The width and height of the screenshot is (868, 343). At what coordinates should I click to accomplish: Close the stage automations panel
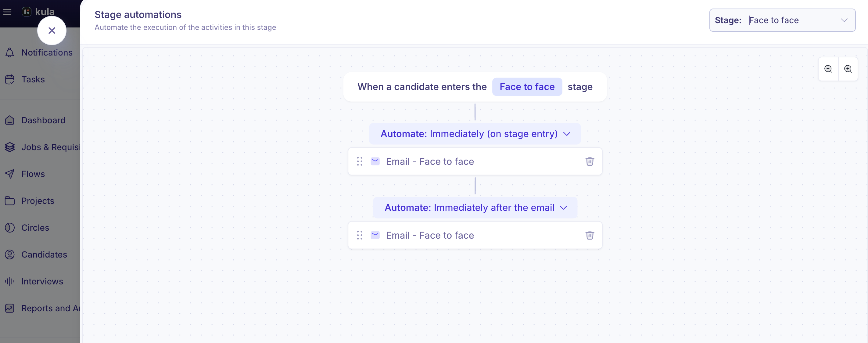click(52, 30)
